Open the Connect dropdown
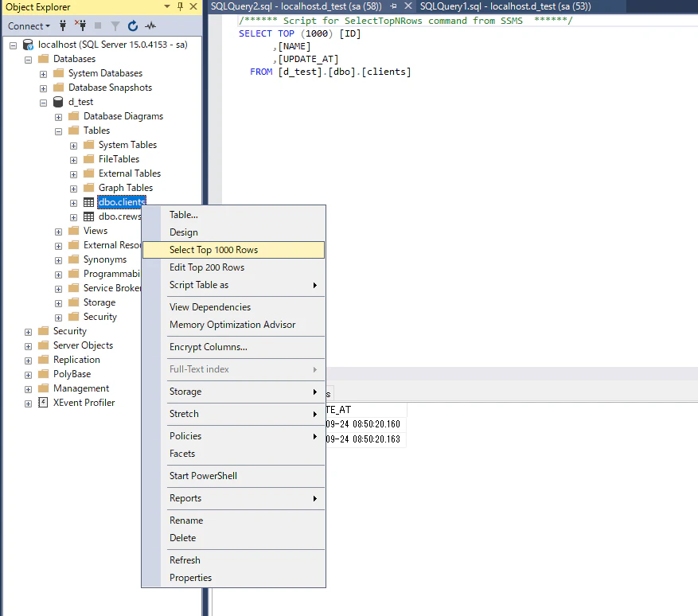The image size is (698, 616). pyautogui.click(x=29, y=25)
